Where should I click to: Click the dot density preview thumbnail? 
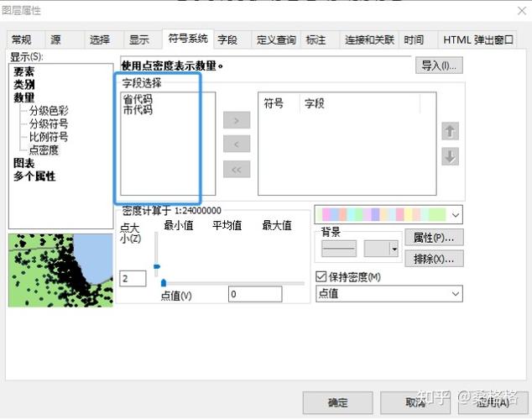click(60, 270)
